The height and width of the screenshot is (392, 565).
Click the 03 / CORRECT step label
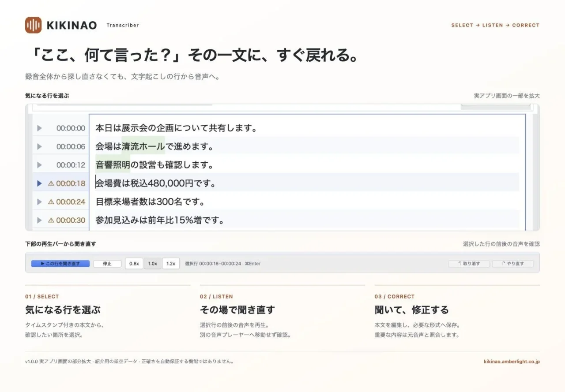pos(395,297)
